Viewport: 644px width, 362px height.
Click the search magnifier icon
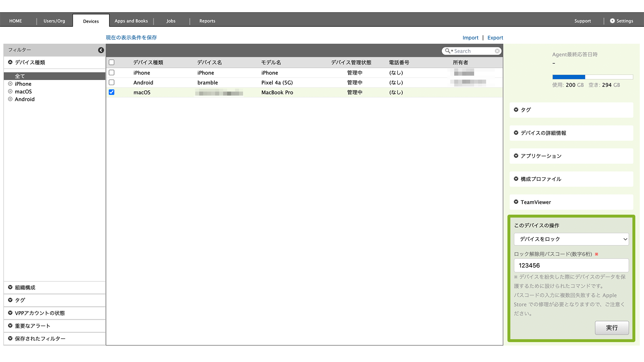pos(448,51)
